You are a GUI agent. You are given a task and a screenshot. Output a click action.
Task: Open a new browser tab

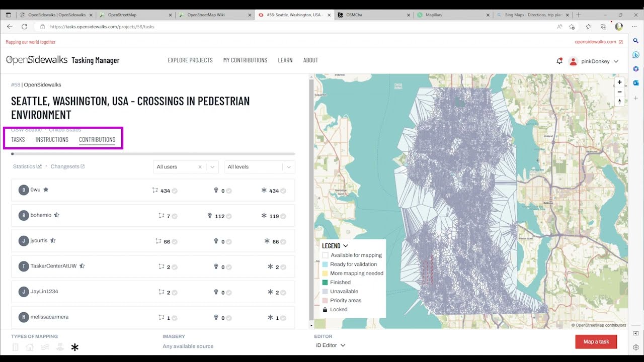click(x=579, y=15)
